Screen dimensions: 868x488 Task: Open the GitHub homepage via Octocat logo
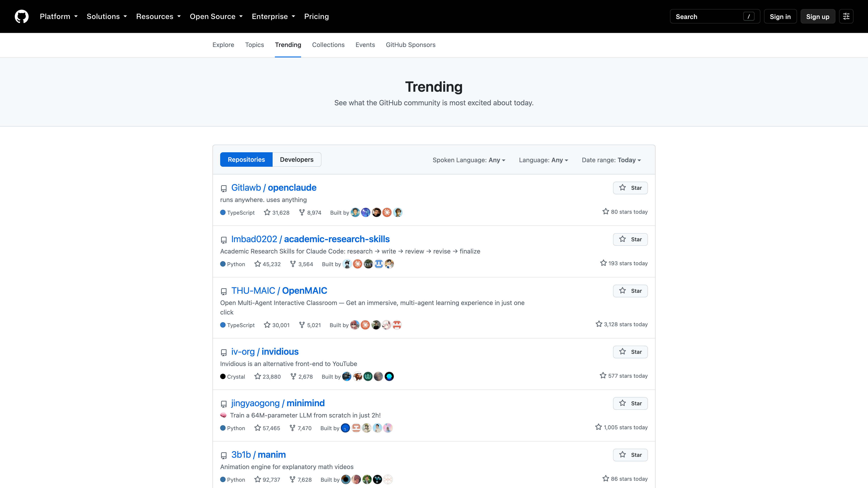pyautogui.click(x=21, y=16)
